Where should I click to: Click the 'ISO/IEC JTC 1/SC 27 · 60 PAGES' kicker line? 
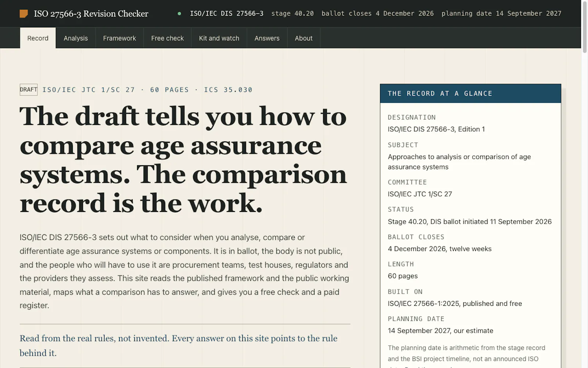[x=147, y=90]
